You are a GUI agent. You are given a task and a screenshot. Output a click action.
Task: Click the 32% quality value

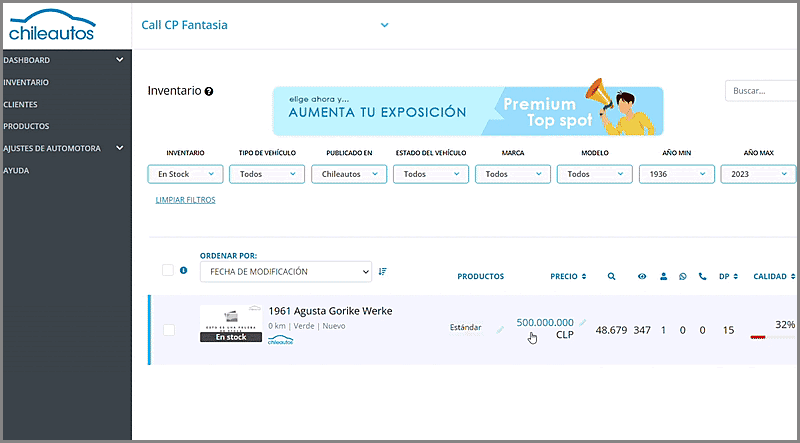tap(785, 325)
